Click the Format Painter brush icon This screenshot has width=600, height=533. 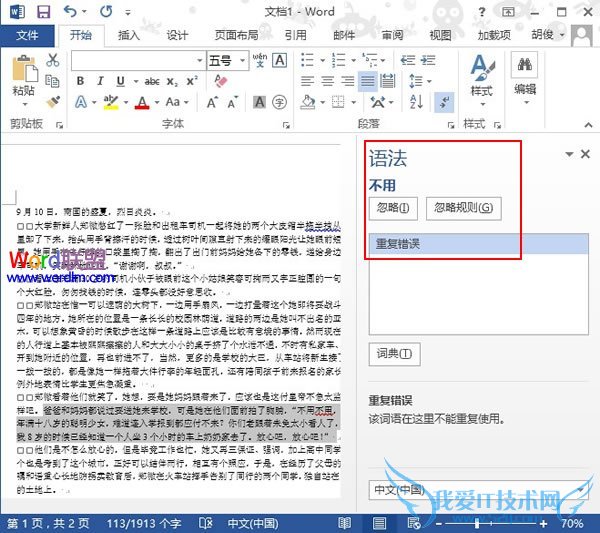pos(52,101)
